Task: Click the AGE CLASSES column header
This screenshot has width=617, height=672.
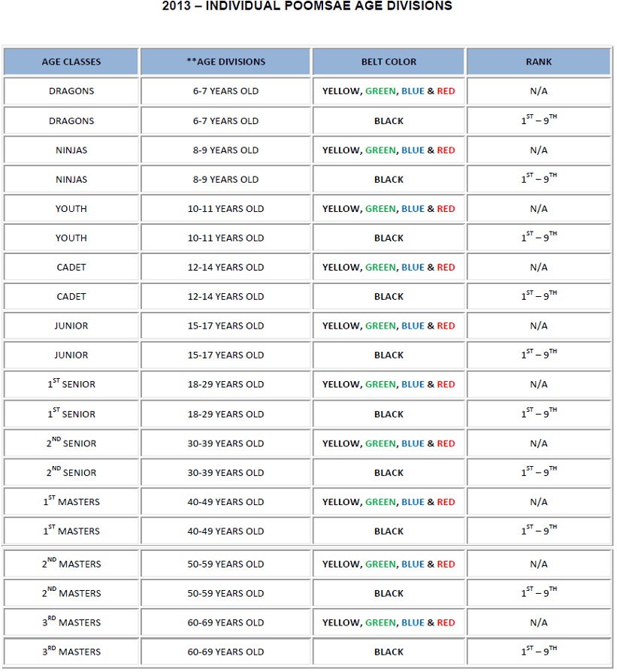Action: click(71, 62)
